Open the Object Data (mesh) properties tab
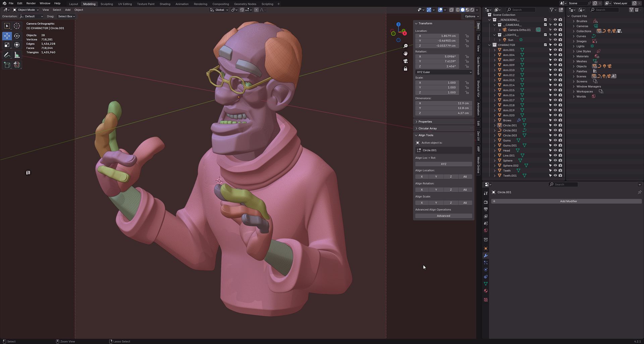Image resolution: width=644 pixels, height=344 pixels. [486, 284]
